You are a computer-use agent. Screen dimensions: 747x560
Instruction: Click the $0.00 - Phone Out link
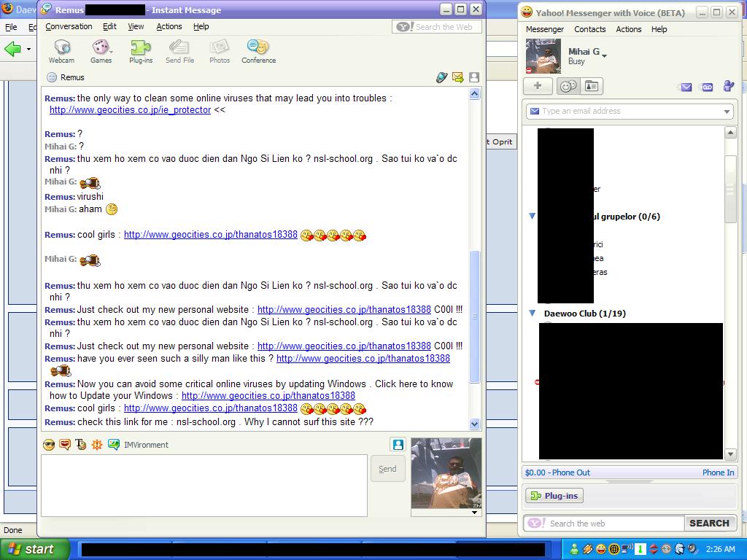pos(557,472)
